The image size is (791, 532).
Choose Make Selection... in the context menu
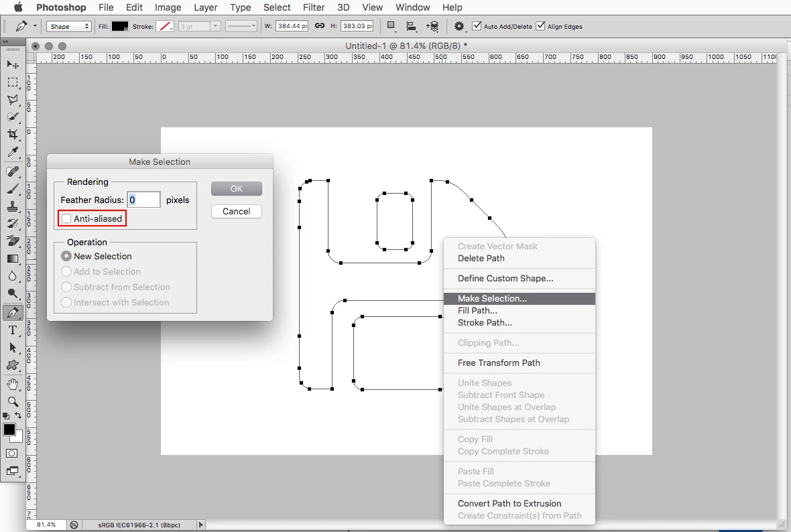519,299
